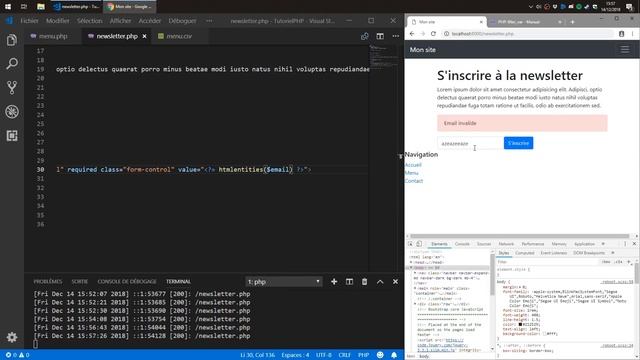Kill the terminal with trash icon
Screen dimensions: 640x360
click(x=364, y=282)
